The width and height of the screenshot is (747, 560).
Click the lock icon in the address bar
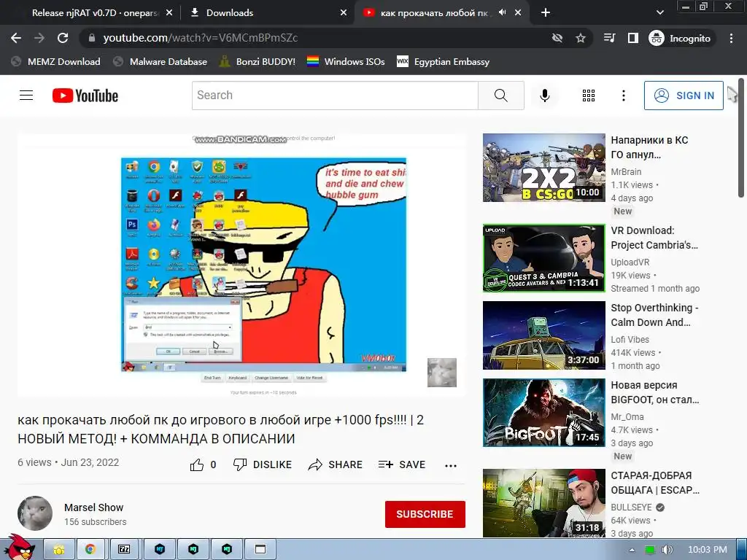click(x=93, y=38)
